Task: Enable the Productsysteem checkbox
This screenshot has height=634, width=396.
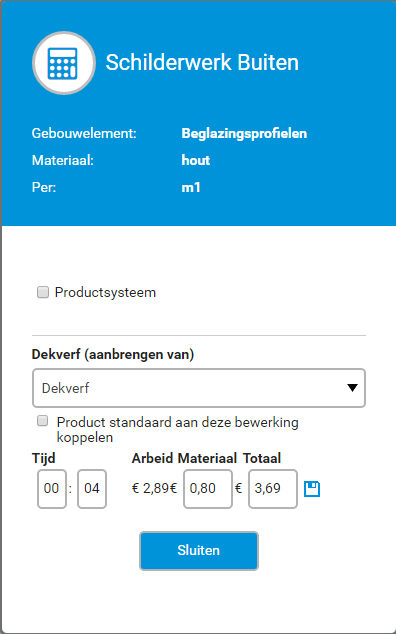Action: click(x=43, y=292)
